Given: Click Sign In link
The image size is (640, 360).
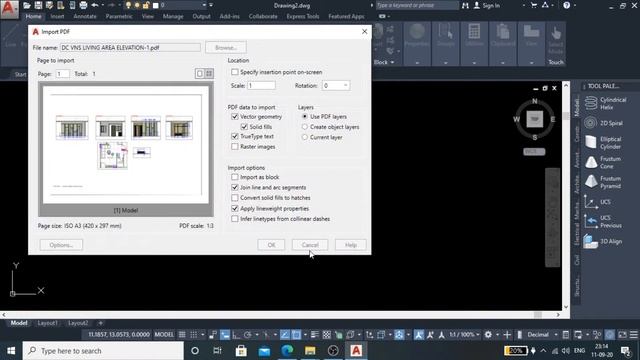Looking at the screenshot, I should (491, 5).
